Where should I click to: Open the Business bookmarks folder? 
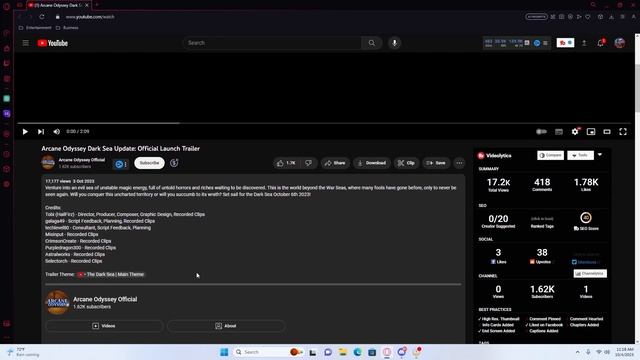67,28
